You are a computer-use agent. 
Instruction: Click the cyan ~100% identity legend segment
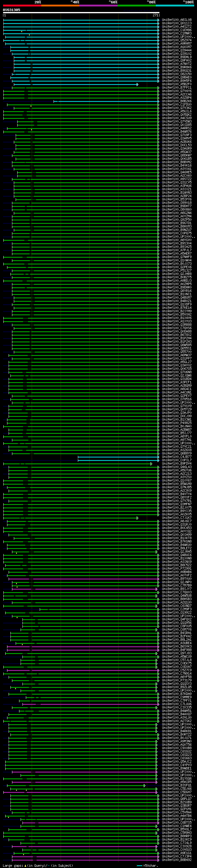click(x=175, y=6)
